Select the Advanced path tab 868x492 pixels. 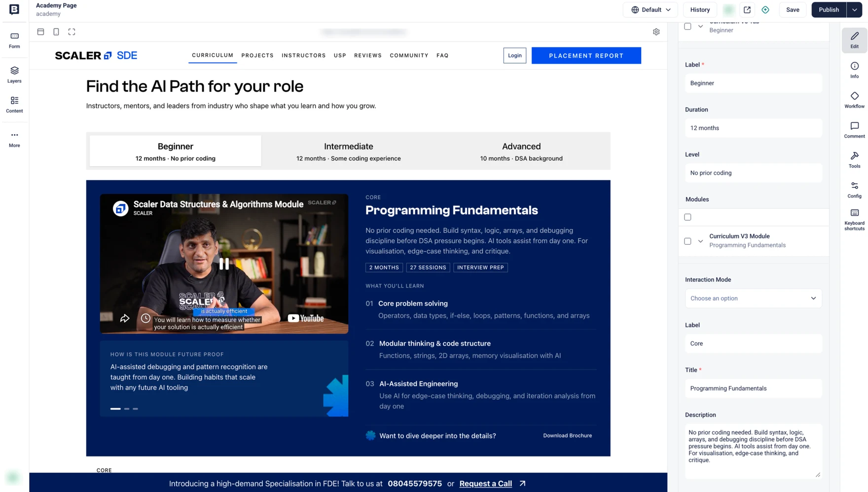point(521,151)
